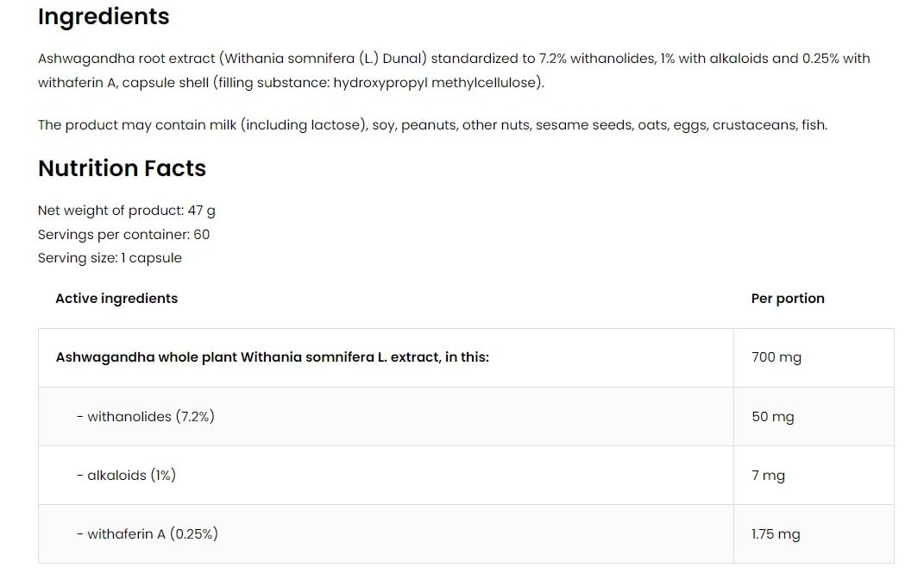The image size is (924, 568).
Task: Click the Per portion column header
Action: point(788,299)
